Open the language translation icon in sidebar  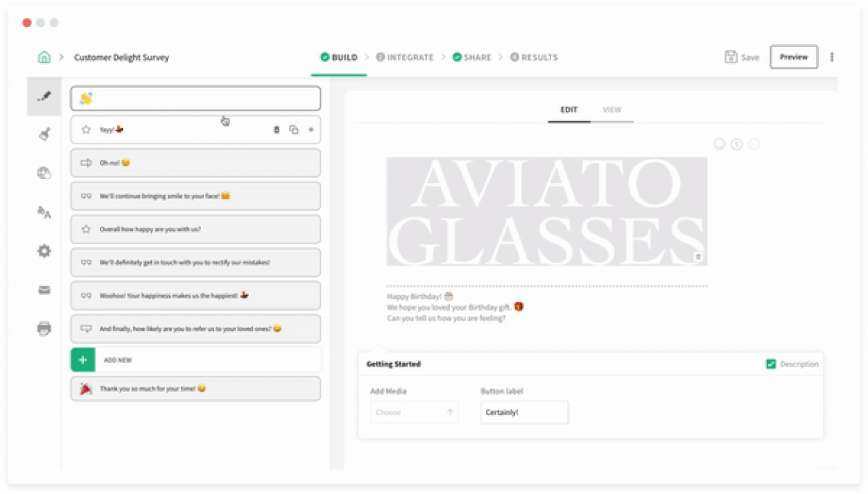coord(44,212)
